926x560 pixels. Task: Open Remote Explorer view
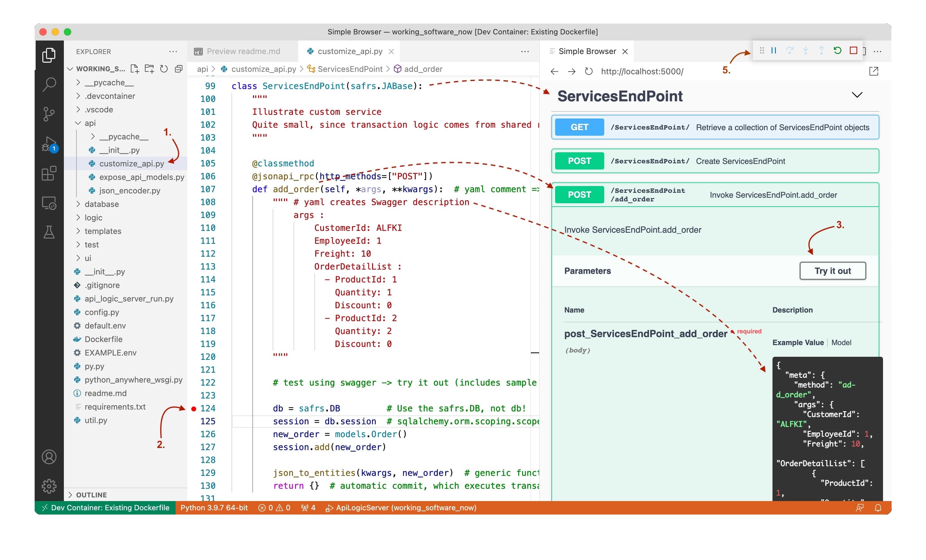tap(49, 203)
